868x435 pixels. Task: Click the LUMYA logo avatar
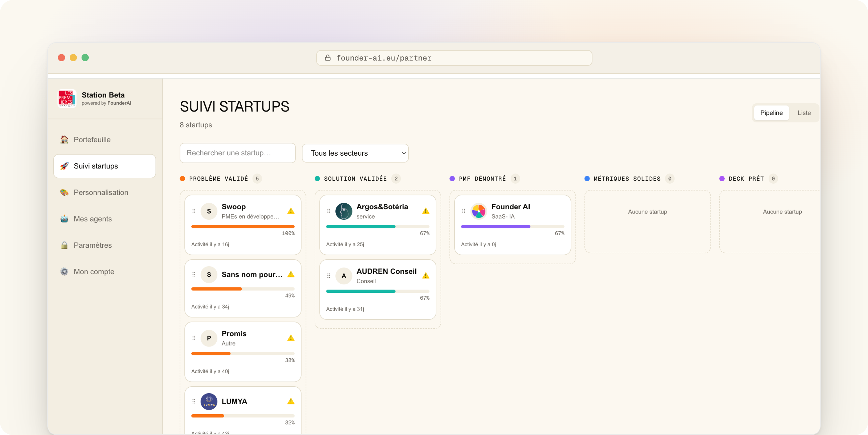click(209, 401)
